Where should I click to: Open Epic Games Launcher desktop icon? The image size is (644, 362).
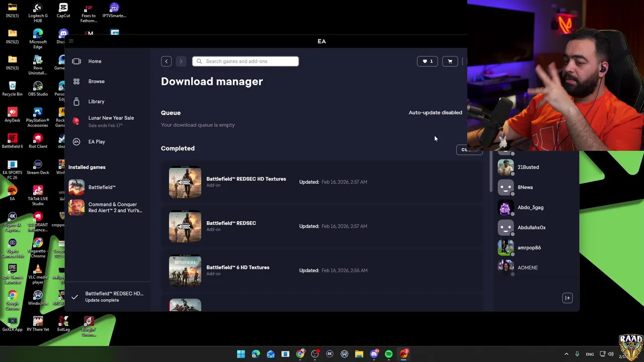(x=13, y=274)
